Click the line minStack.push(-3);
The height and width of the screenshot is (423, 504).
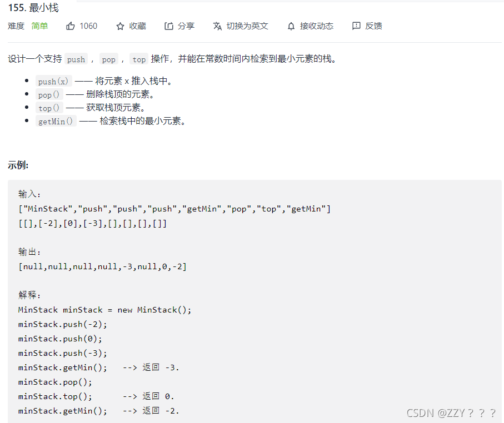[x=63, y=353]
